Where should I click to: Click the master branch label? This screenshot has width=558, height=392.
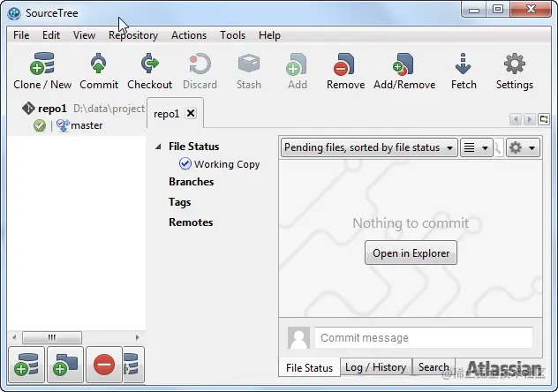click(87, 125)
